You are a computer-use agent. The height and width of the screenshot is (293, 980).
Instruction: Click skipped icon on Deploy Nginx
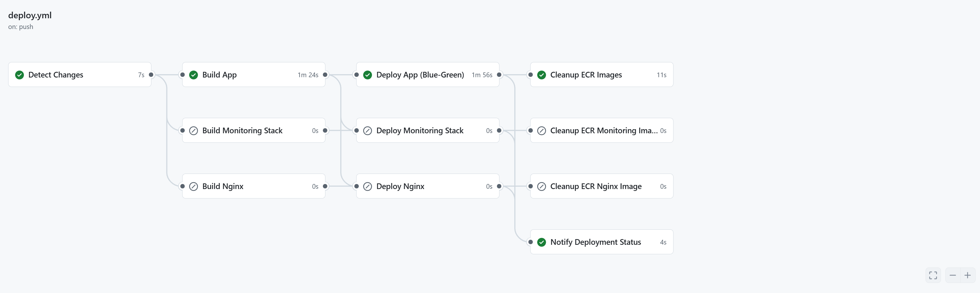pyautogui.click(x=368, y=186)
